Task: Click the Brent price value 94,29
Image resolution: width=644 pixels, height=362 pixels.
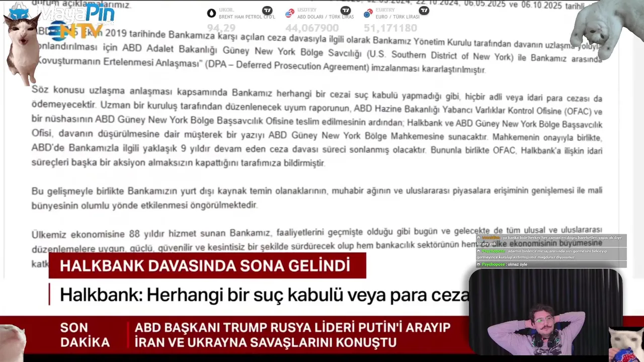Action: [221, 28]
